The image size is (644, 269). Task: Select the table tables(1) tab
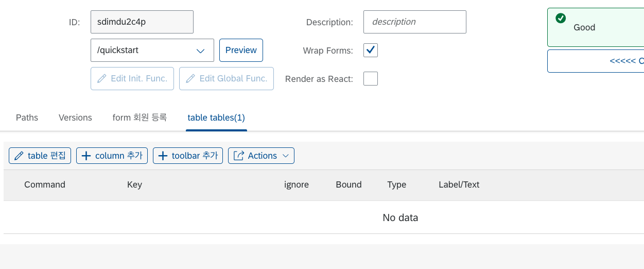(216, 117)
